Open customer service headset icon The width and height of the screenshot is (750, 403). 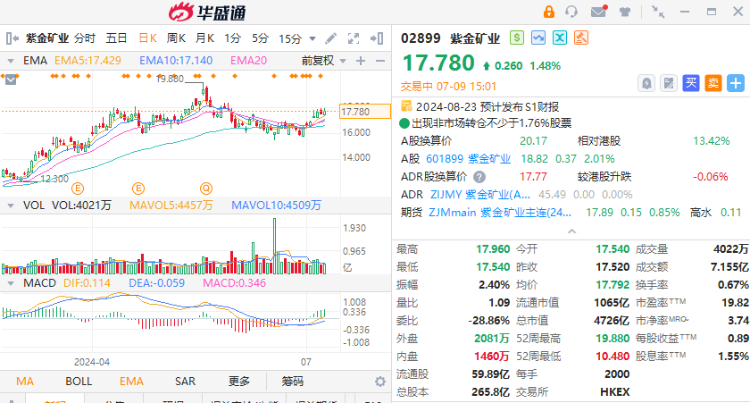[571, 11]
